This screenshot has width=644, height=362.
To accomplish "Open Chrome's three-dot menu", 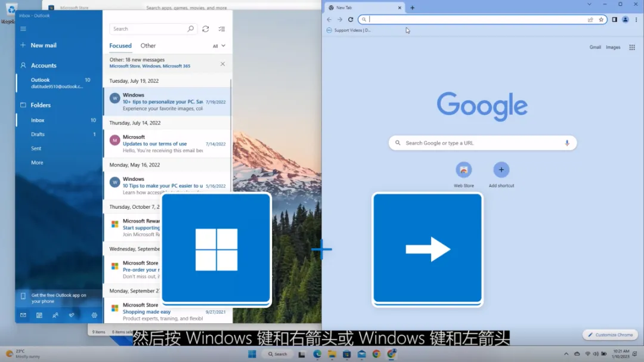I will tap(636, 20).
